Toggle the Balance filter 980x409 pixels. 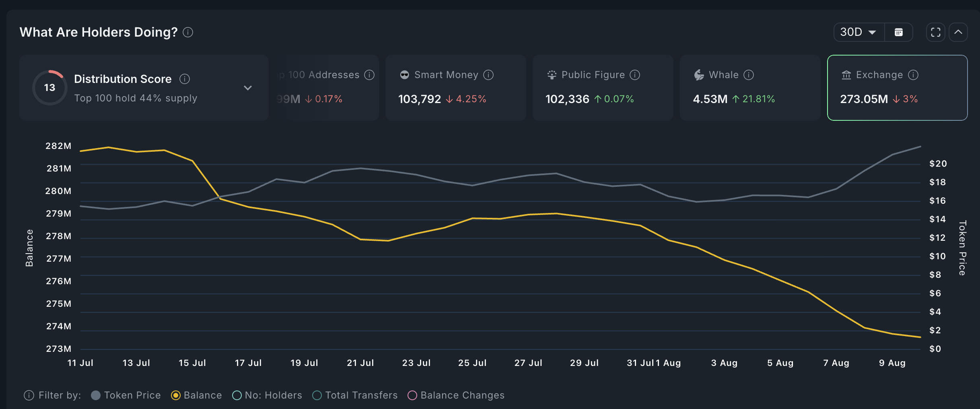(x=175, y=395)
